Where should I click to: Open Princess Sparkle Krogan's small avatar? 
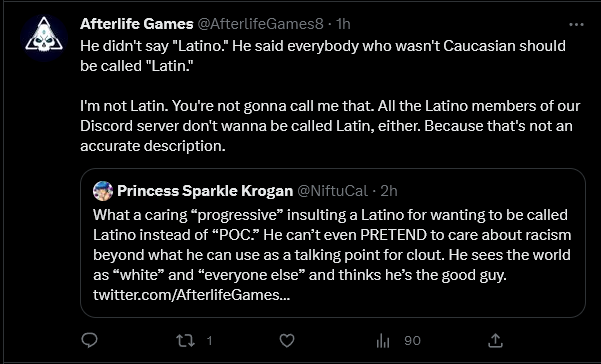click(103, 191)
